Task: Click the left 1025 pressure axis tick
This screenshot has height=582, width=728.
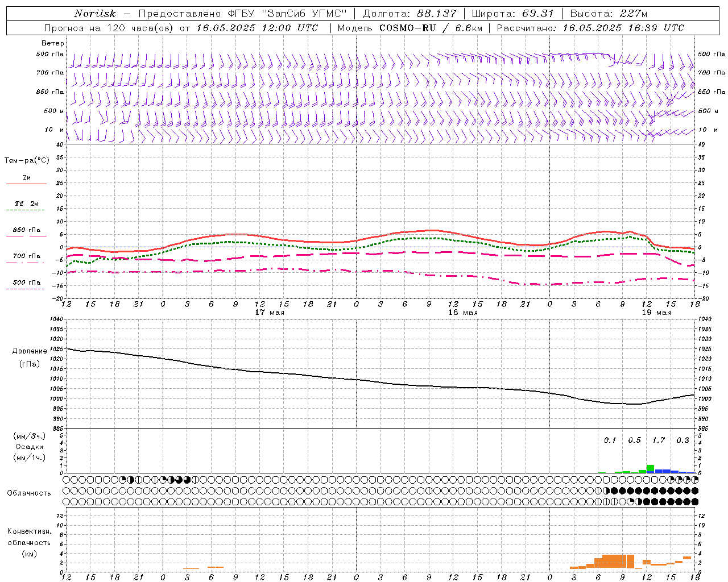Action: pos(56,348)
